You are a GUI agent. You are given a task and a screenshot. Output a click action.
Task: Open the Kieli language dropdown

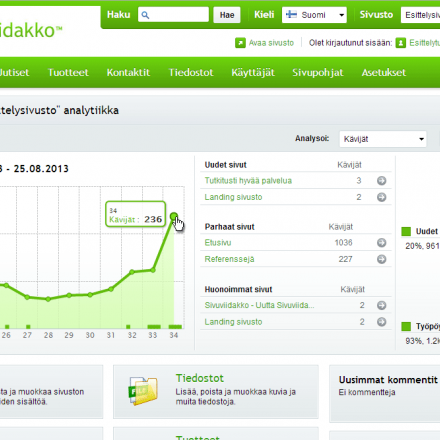click(x=314, y=15)
